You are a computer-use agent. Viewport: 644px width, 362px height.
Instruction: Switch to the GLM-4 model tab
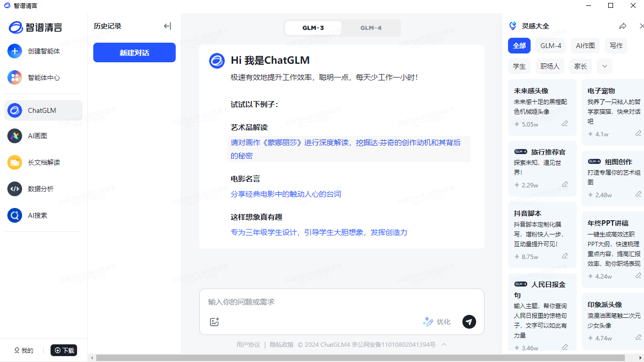click(x=371, y=28)
